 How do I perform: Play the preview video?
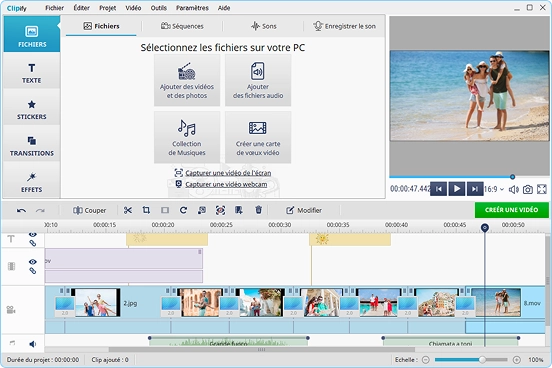(x=457, y=189)
